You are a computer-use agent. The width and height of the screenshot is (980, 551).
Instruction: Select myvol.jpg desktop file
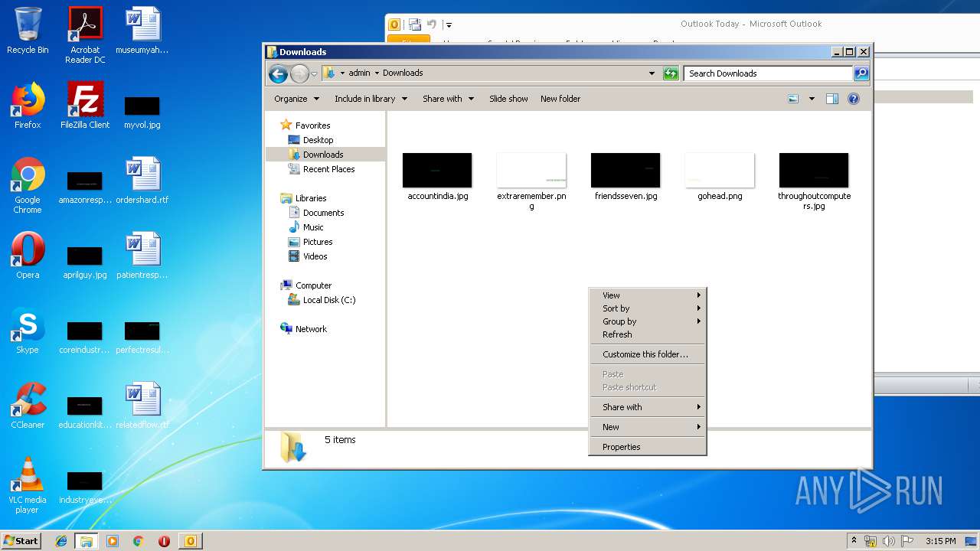pos(142,112)
